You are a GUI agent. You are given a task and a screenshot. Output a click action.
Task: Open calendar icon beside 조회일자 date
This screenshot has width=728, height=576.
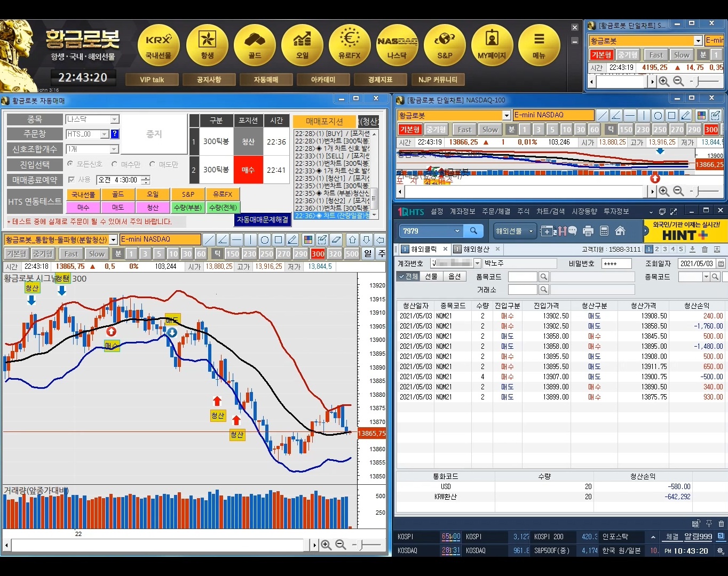click(x=721, y=263)
